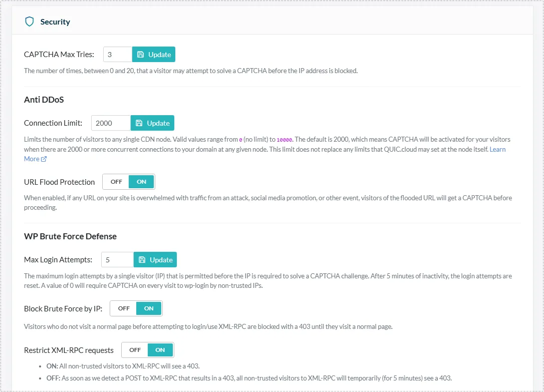The image size is (544, 392).
Task: Set URL Flood Protection to ON
Action: click(142, 182)
